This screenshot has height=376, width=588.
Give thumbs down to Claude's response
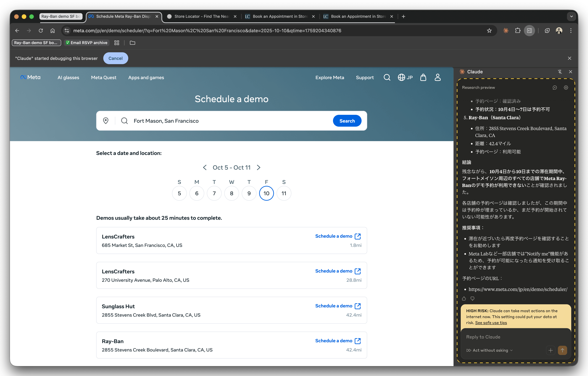473,299
